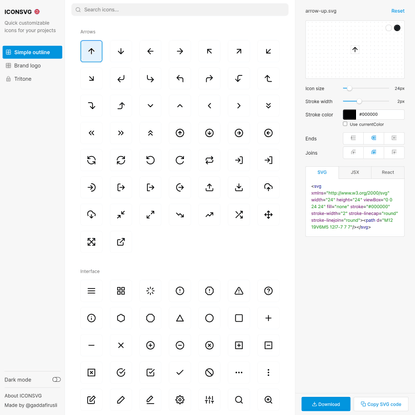Choose the prohibited slash circle icon
415x415 pixels.
click(x=209, y=373)
